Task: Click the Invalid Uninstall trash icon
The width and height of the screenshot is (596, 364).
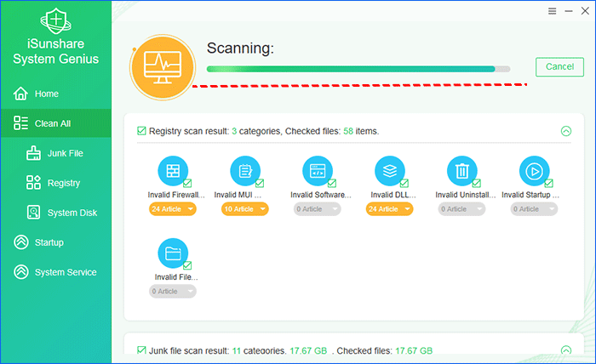Action: pyautogui.click(x=461, y=171)
